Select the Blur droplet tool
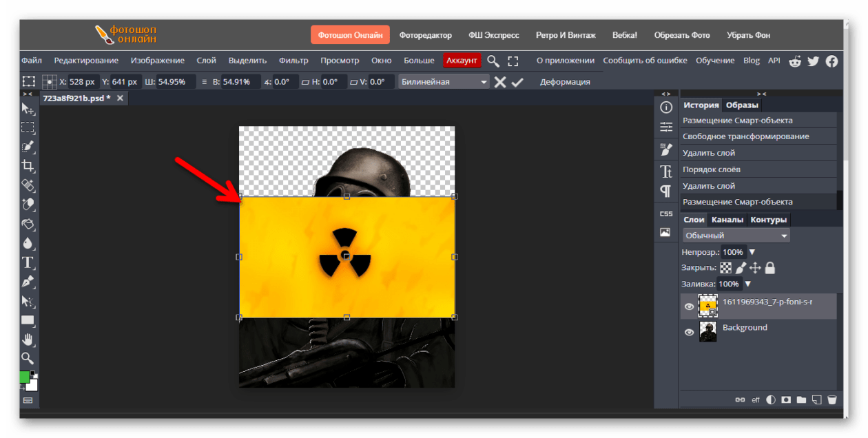The image size is (868, 438). pos(28,243)
